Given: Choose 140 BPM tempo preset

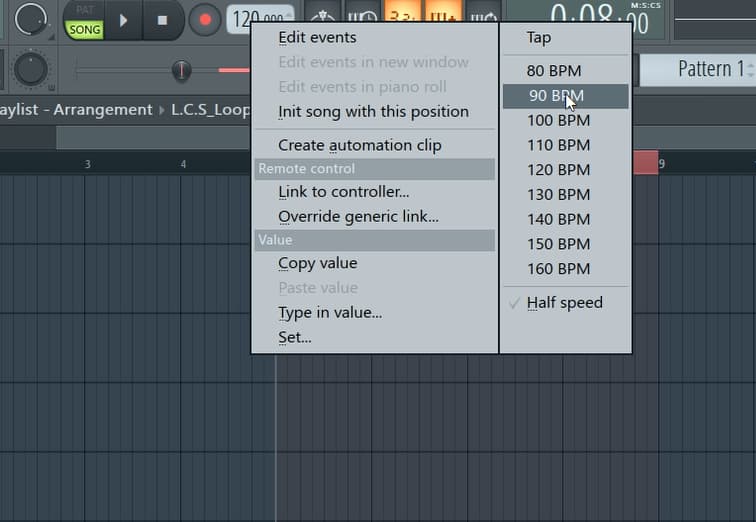Looking at the screenshot, I should pos(558,219).
